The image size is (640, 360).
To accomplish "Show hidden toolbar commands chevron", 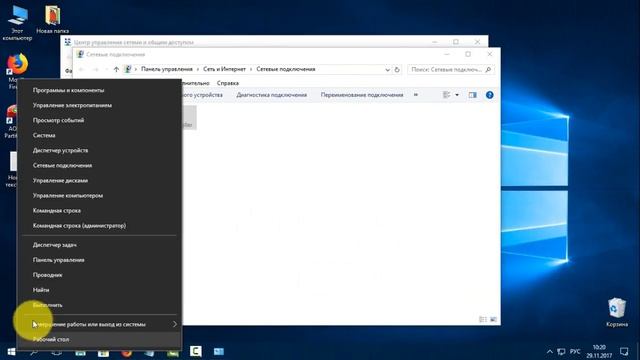I will (x=416, y=95).
